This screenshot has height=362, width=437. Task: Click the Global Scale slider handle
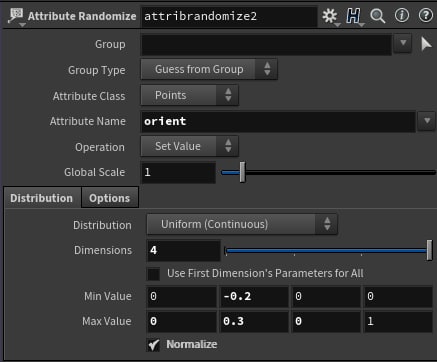(242, 172)
